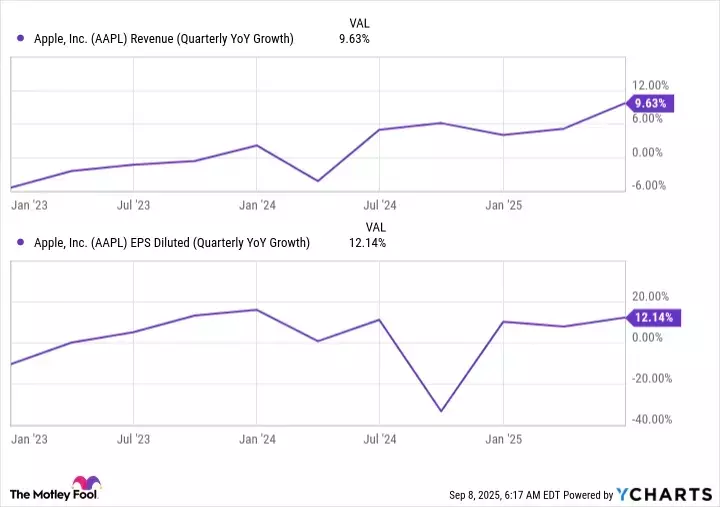Screen dimensions: 720x507
Task: Click the YCharts logo
Action: point(666,494)
